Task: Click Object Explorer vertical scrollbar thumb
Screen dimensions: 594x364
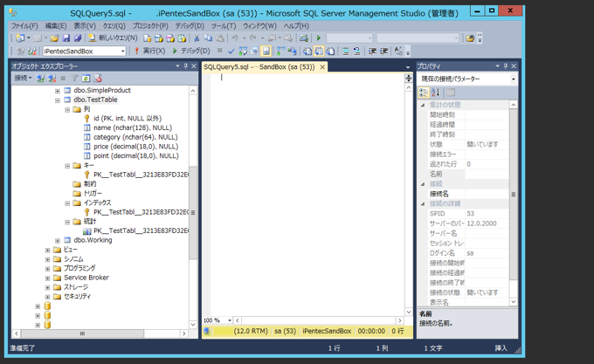Action: (193, 213)
